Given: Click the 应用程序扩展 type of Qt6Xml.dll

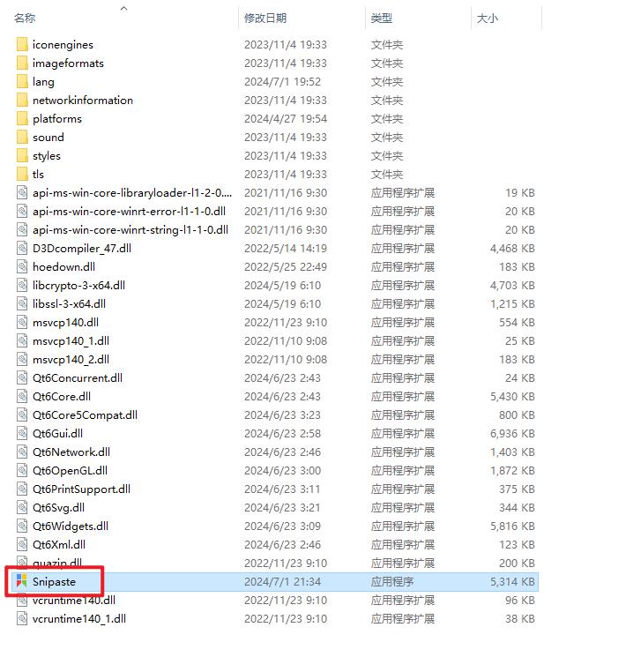Looking at the screenshot, I should point(403,544).
